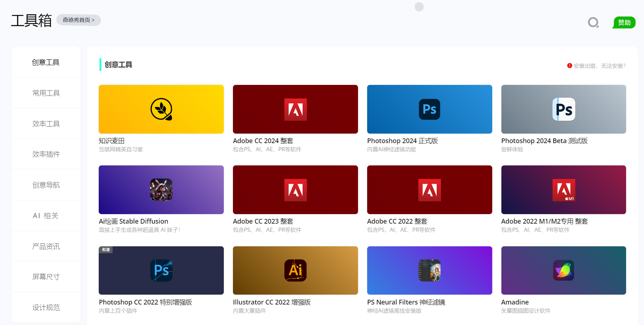The image size is (644, 325).
Task: Click the Stable Diffusion character icon
Action: coord(161,190)
